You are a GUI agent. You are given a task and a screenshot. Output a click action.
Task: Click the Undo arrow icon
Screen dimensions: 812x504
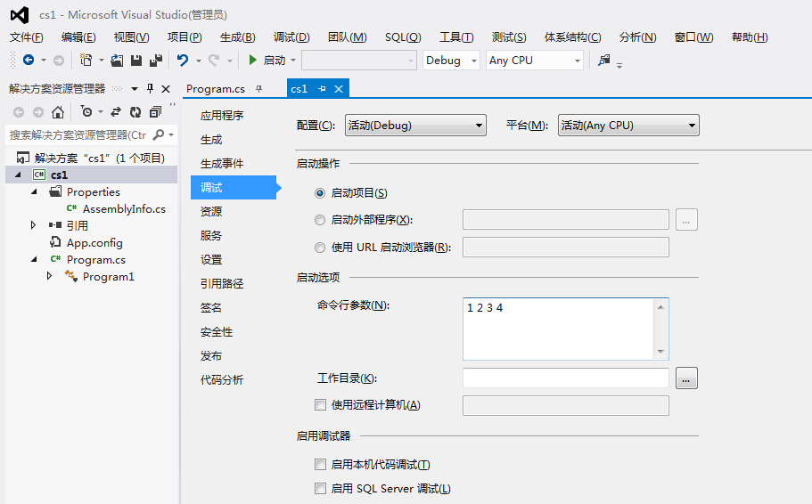[183, 61]
